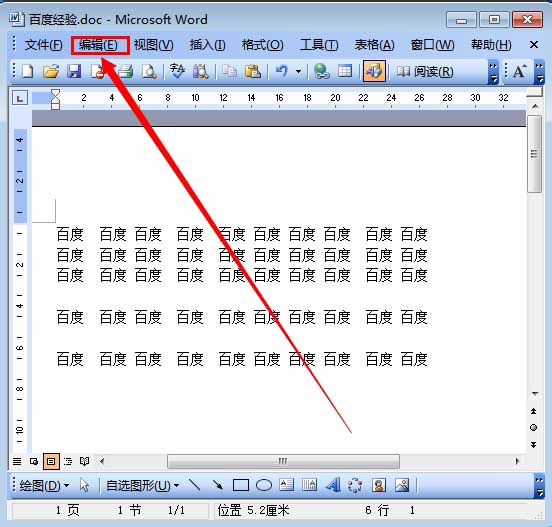Toggle the Drawing toolbar icon
Viewport: 552px width, 527px height.
coord(374,71)
